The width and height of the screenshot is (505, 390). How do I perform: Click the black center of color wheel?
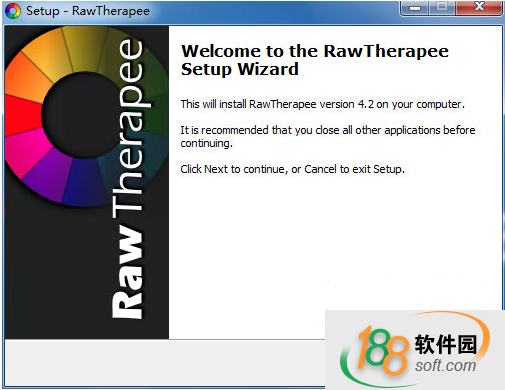point(76,114)
